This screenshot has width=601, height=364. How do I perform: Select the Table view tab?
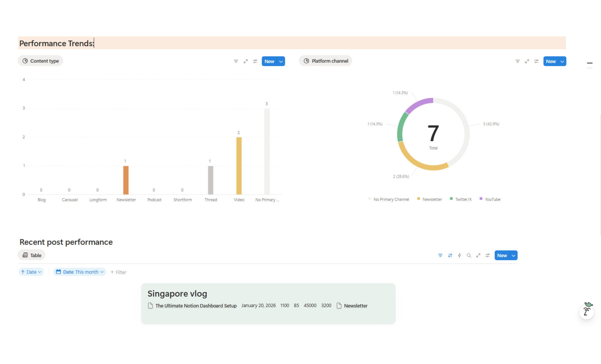click(32, 255)
